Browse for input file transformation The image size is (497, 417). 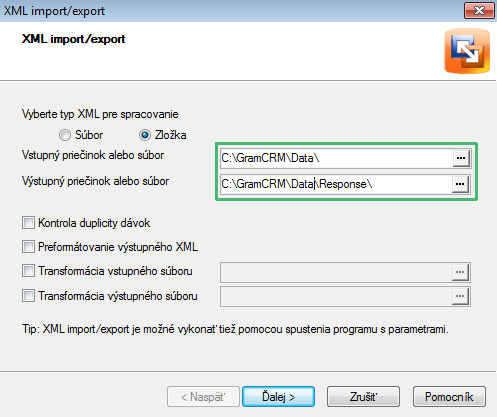tap(460, 272)
